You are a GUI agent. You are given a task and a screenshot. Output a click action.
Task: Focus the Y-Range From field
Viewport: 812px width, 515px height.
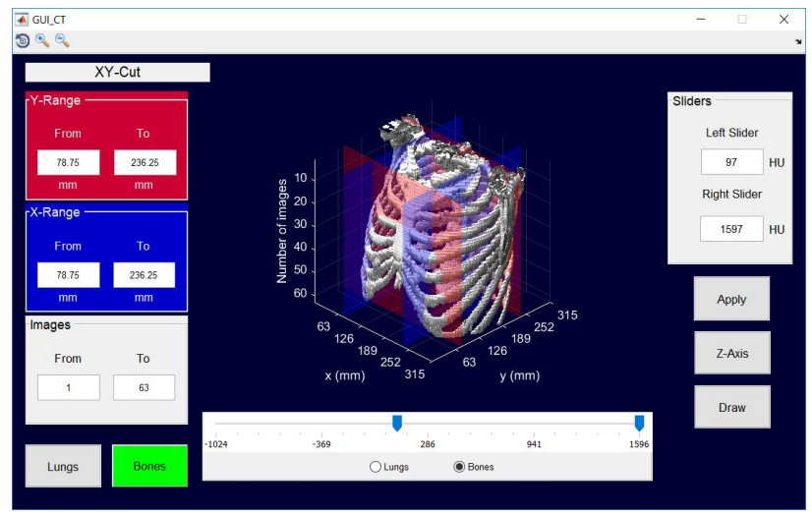(x=69, y=162)
